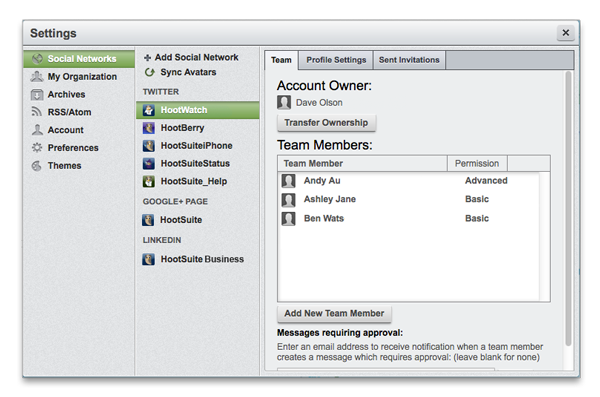Switch to the Sent Invitations tab
Image resolution: width=600 pixels, height=397 pixels.
point(409,60)
